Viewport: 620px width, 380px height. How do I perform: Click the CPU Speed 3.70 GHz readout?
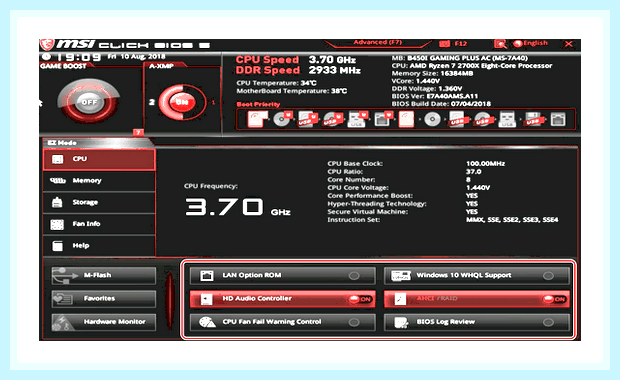tap(296, 60)
